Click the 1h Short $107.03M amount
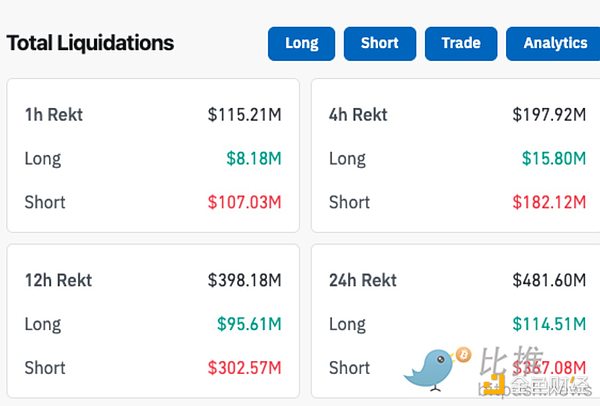 244,202
